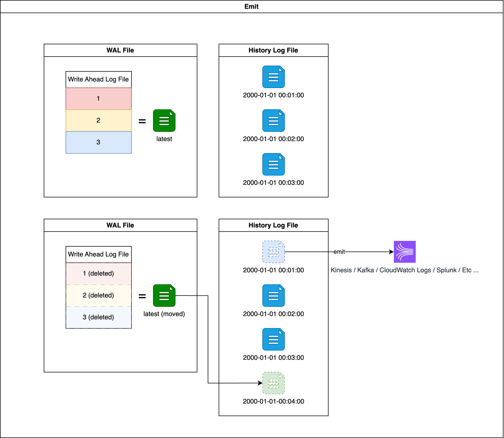This screenshot has height=438, width=504.
Task: Click the blue file icon above bottom 2000-01-01 00:02:00
Action: pyautogui.click(x=273, y=296)
